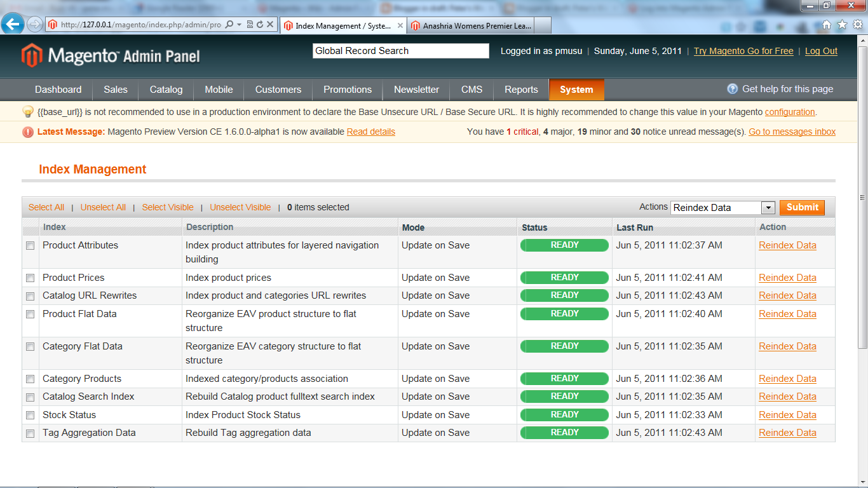Check the Product Flat Data checkbox
Image resolution: width=868 pixels, height=488 pixels.
coord(30,315)
